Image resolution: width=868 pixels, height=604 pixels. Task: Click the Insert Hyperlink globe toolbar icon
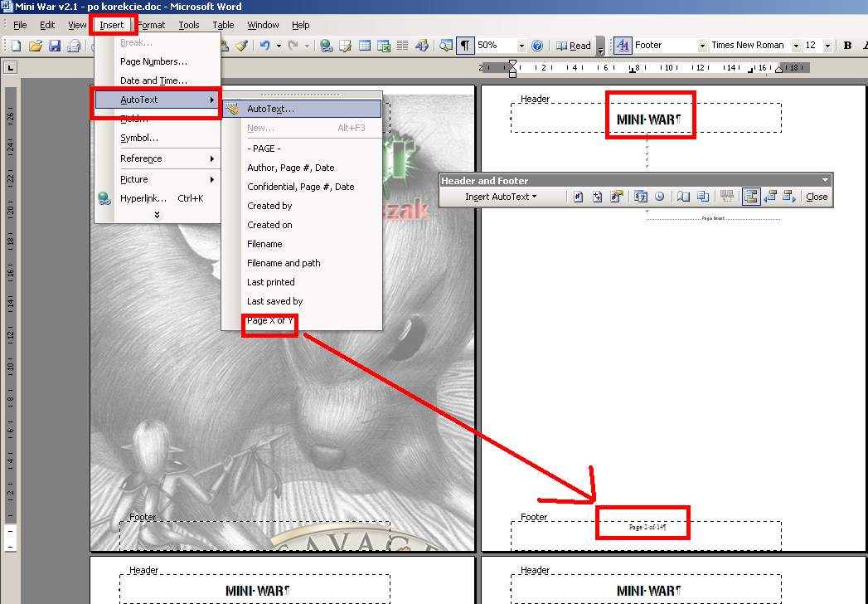[x=326, y=46]
